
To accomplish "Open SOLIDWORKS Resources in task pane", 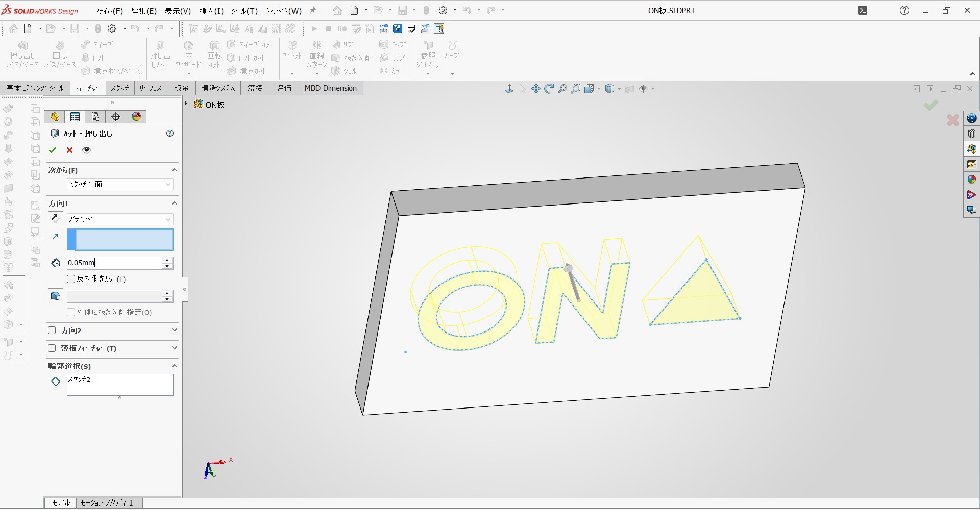I will pos(971,118).
